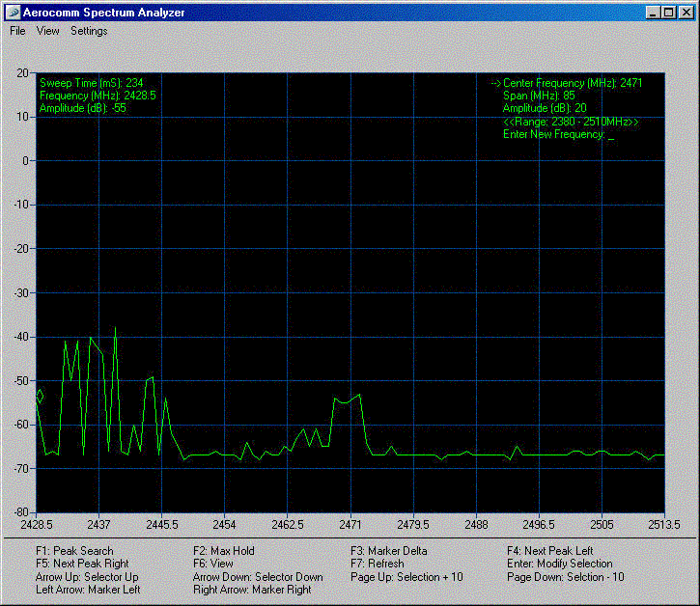Open the View menu
The image size is (700, 606).
(48, 31)
